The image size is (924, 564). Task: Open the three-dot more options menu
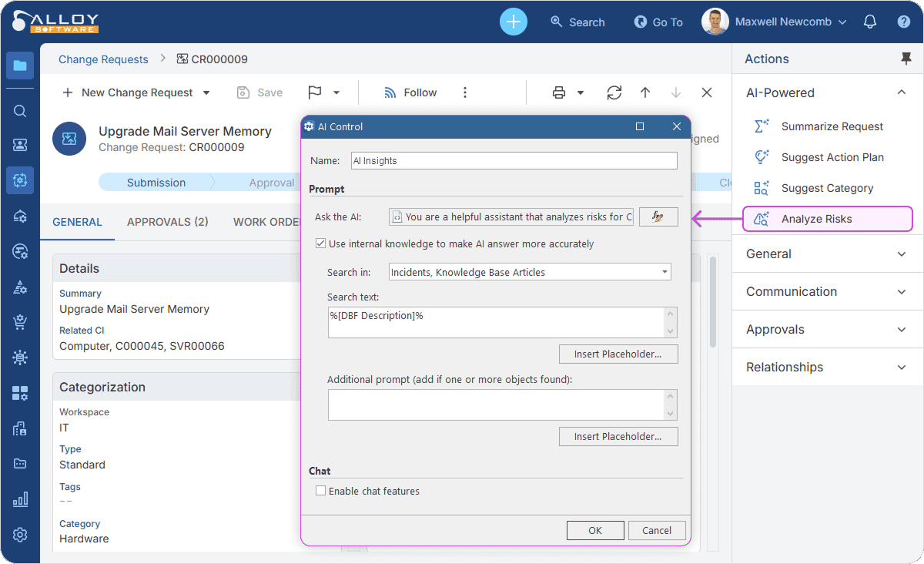465,92
